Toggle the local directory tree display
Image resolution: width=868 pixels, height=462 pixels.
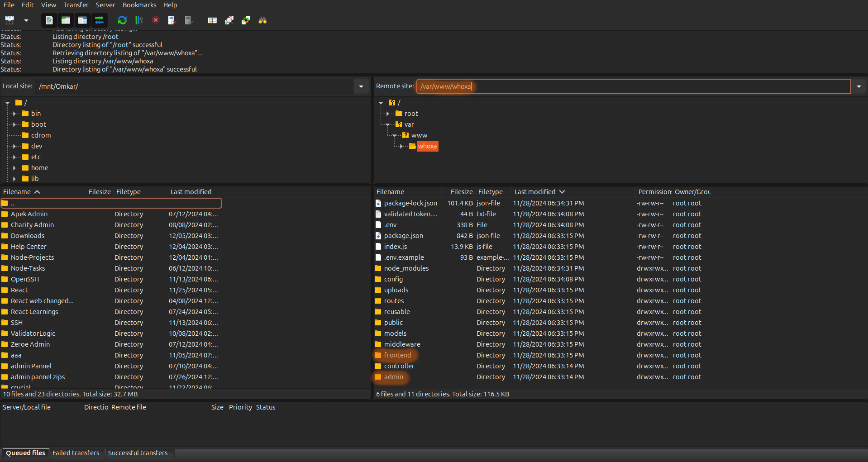point(66,20)
